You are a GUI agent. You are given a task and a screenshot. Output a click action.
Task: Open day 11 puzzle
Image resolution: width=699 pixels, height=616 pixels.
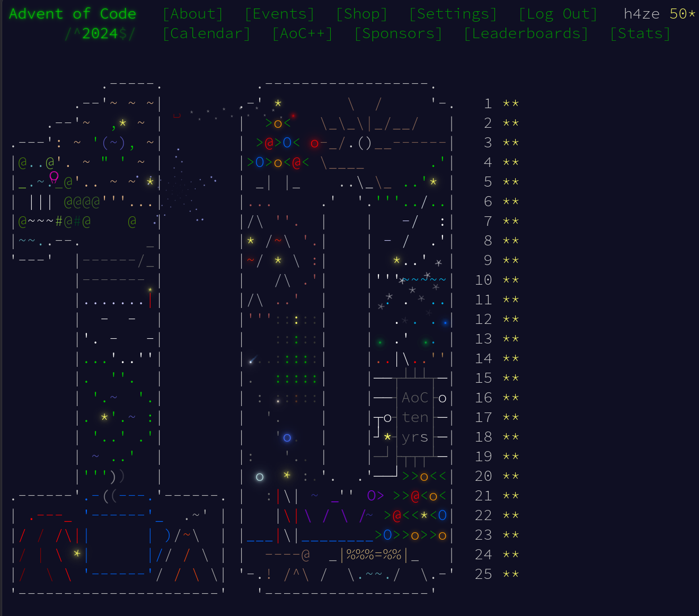click(x=484, y=300)
